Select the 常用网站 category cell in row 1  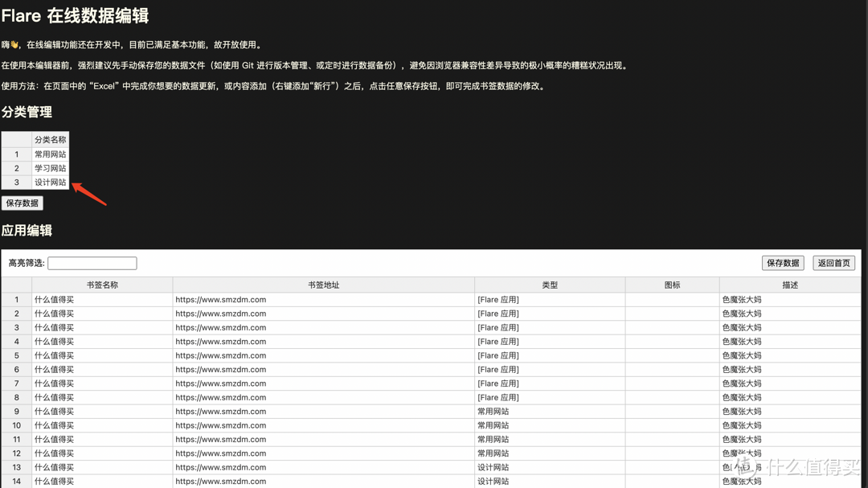coord(51,154)
